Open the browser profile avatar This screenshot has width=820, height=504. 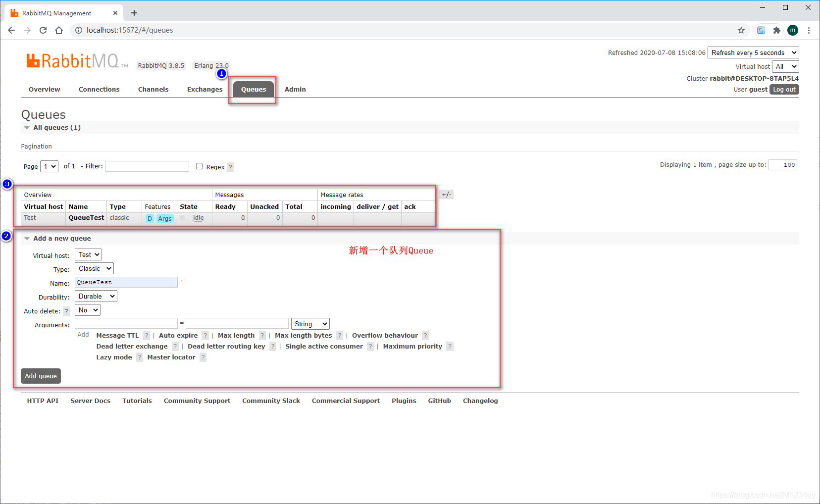click(793, 30)
